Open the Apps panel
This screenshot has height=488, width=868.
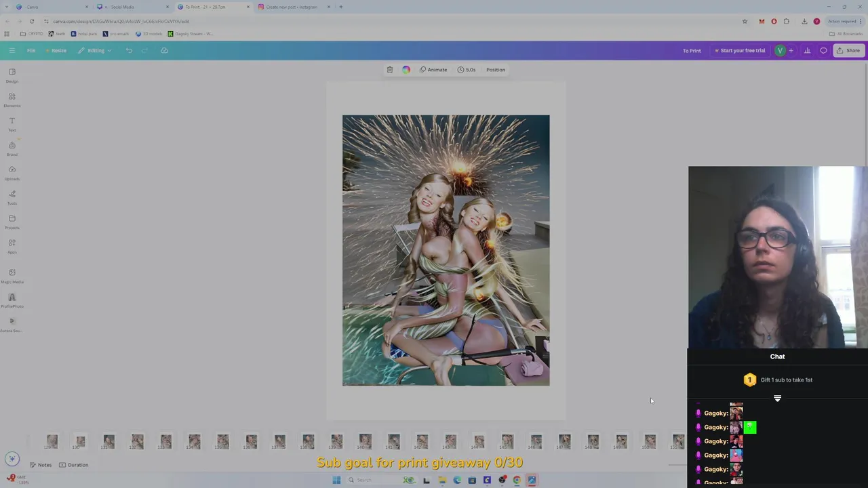(x=12, y=246)
